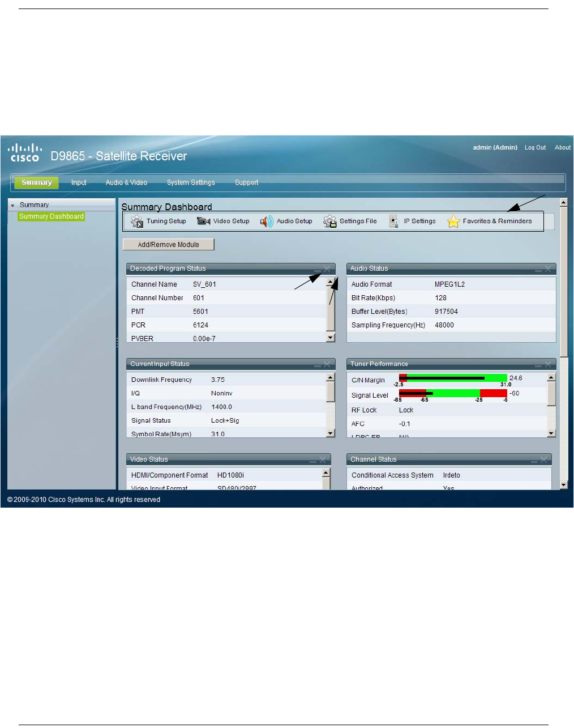Minimize the Channel Status module
The height and width of the screenshot is (728, 574).
click(534, 461)
